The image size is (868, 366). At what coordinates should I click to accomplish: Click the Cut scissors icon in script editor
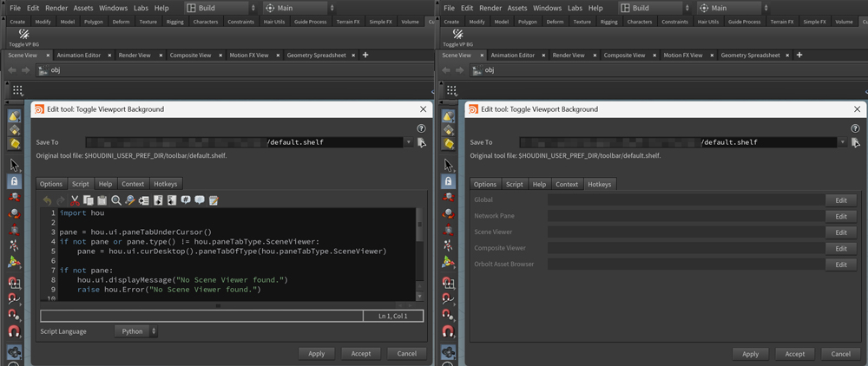click(x=75, y=200)
